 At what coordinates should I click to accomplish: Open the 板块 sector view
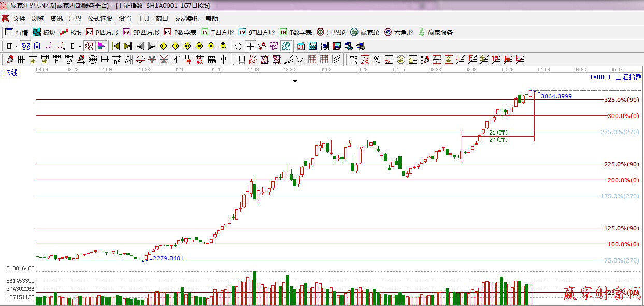pyautogui.click(x=44, y=32)
